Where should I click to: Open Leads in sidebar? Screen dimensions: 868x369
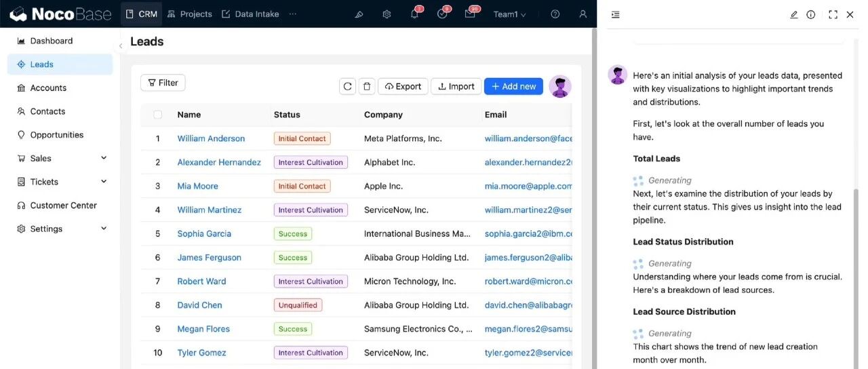click(60, 64)
